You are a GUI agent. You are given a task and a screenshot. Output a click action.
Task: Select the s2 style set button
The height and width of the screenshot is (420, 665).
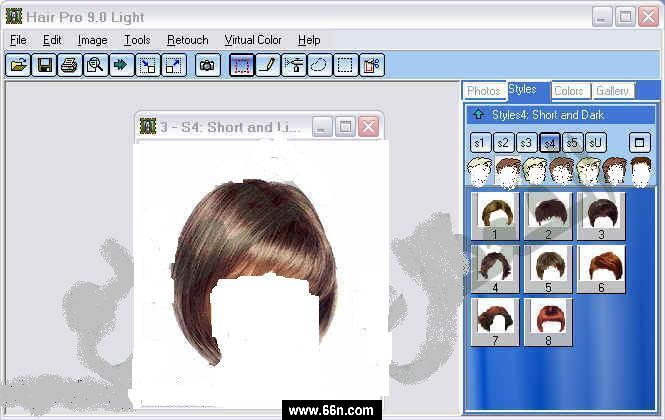pyautogui.click(x=503, y=143)
